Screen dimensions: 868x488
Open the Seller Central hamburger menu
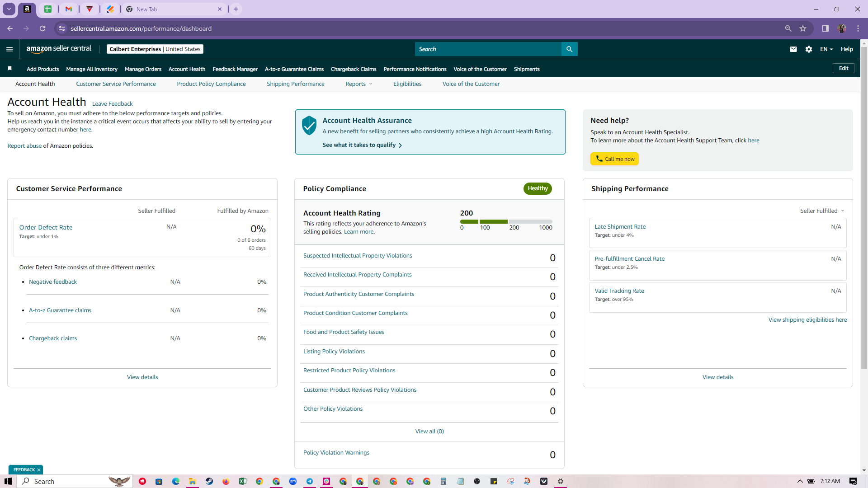[x=9, y=49]
